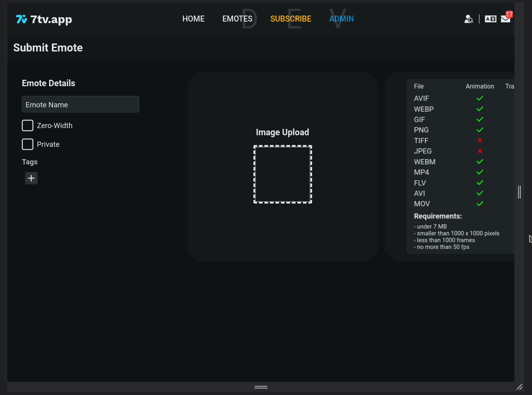Click the green check for AVIF animation
This screenshot has width=532, height=395.
480,98
